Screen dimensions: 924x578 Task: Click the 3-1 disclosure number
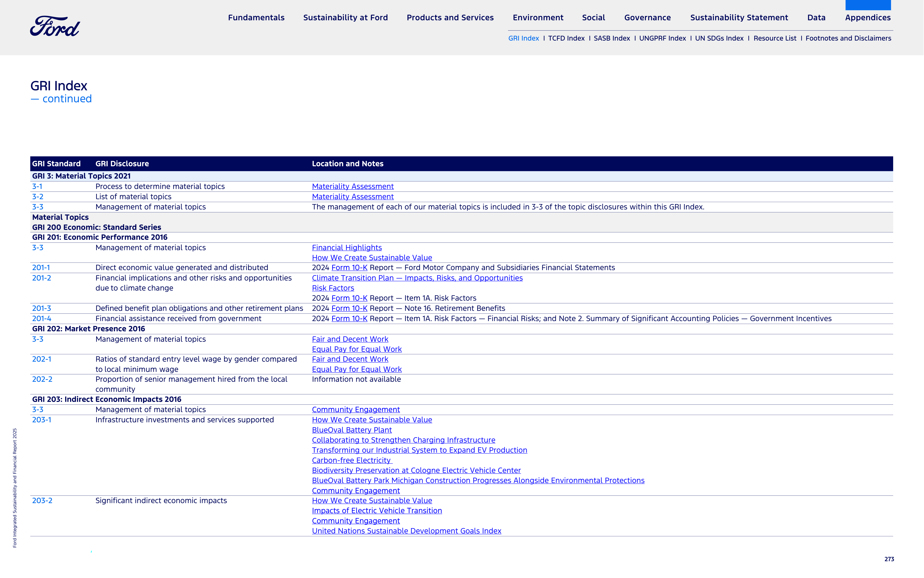pyautogui.click(x=37, y=187)
